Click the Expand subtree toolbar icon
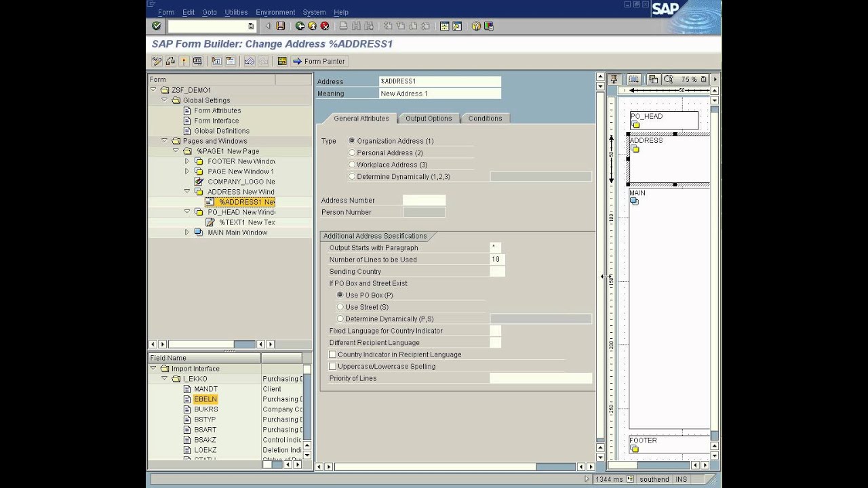This screenshot has height=488, width=868. (217, 61)
